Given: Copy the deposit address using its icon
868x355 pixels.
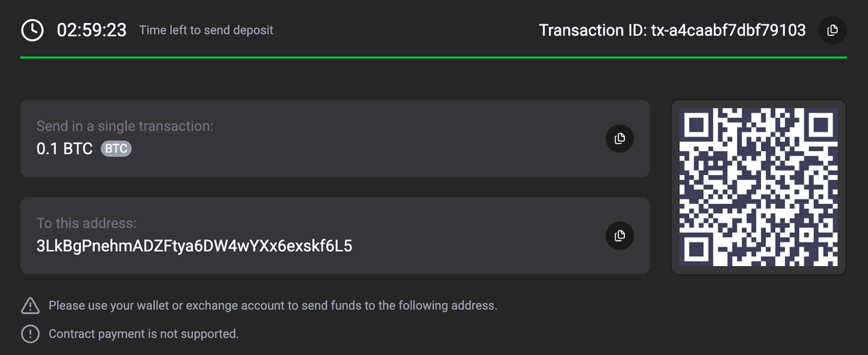Looking at the screenshot, I should pos(619,236).
